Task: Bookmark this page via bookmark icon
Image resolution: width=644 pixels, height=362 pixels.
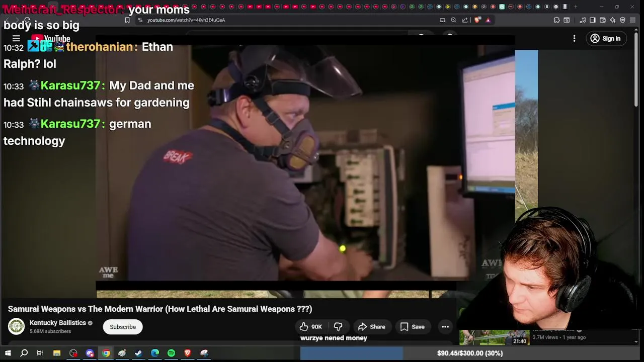Action: (x=127, y=20)
